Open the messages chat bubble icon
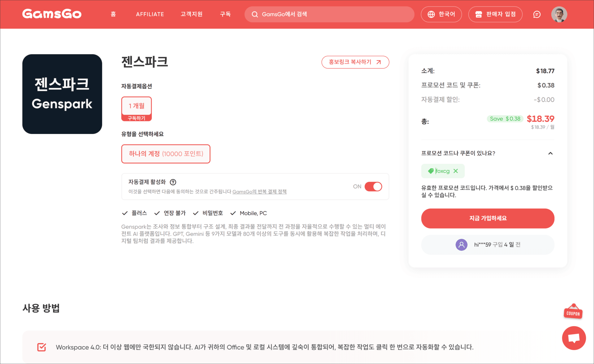The height and width of the screenshot is (364, 594). click(x=537, y=14)
